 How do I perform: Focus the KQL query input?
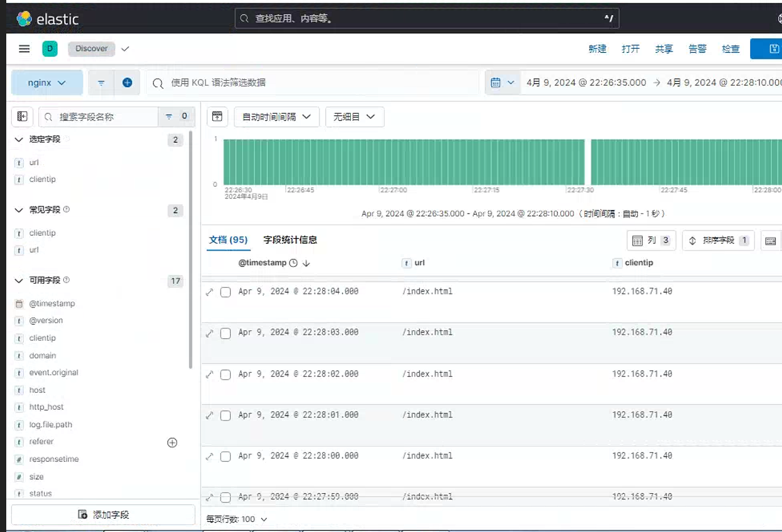pos(312,83)
